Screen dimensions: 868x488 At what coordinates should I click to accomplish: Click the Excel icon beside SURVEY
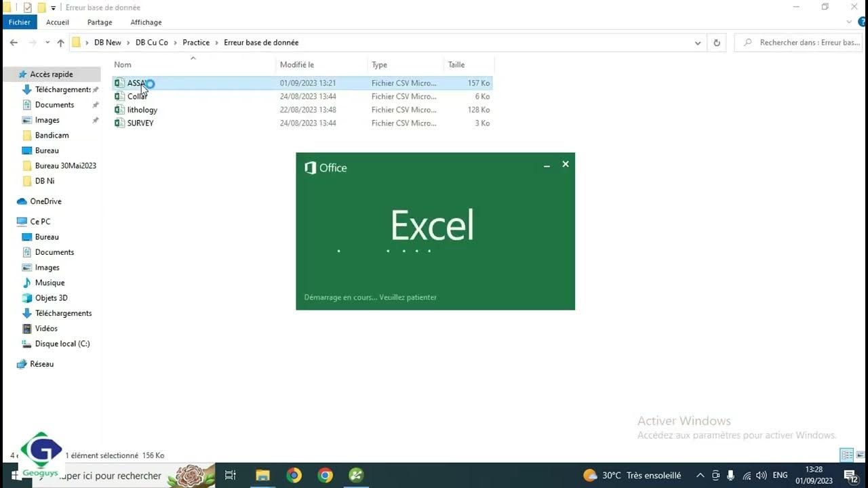point(119,123)
